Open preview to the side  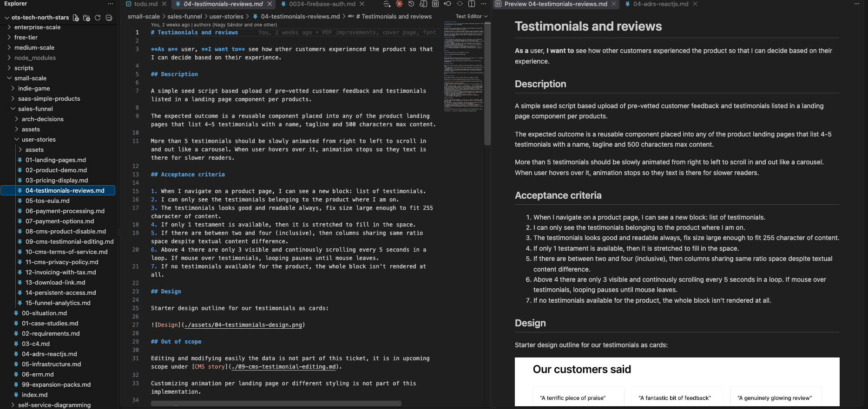[423, 4]
